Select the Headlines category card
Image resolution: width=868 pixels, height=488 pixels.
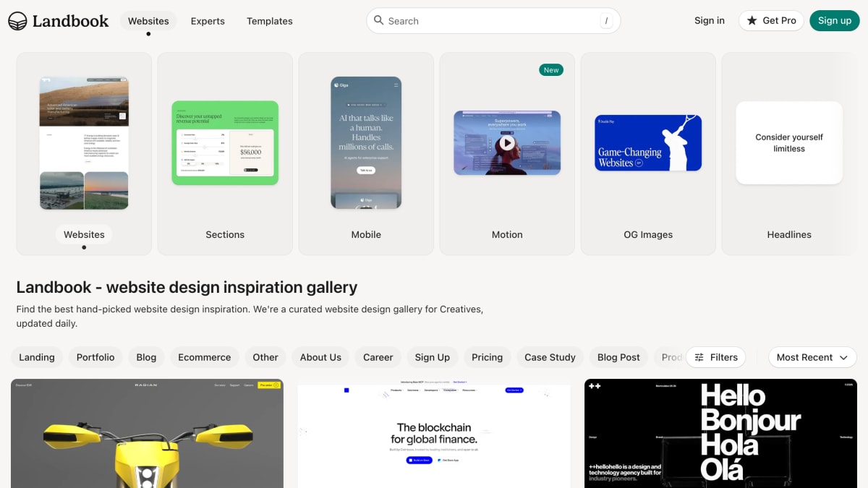pyautogui.click(x=789, y=153)
